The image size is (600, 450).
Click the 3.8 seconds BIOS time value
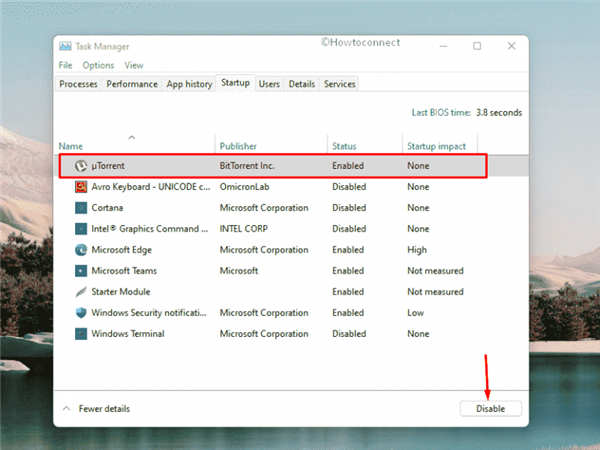tap(499, 113)
